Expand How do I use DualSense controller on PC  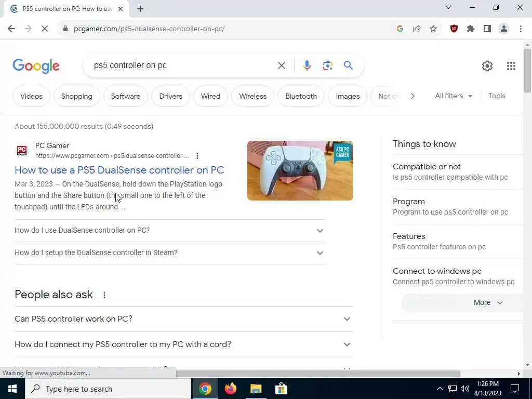[170, 231]
